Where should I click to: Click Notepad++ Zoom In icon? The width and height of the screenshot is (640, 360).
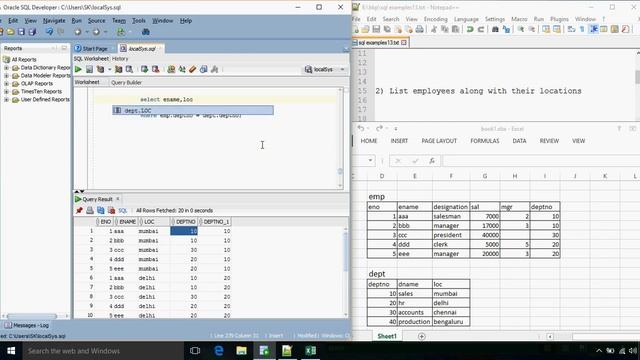pyautogui.click(x=521, y=29)
